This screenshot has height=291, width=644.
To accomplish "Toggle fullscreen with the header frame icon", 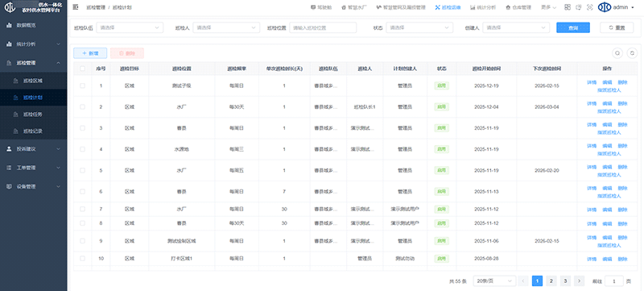I will pos(590,7).
